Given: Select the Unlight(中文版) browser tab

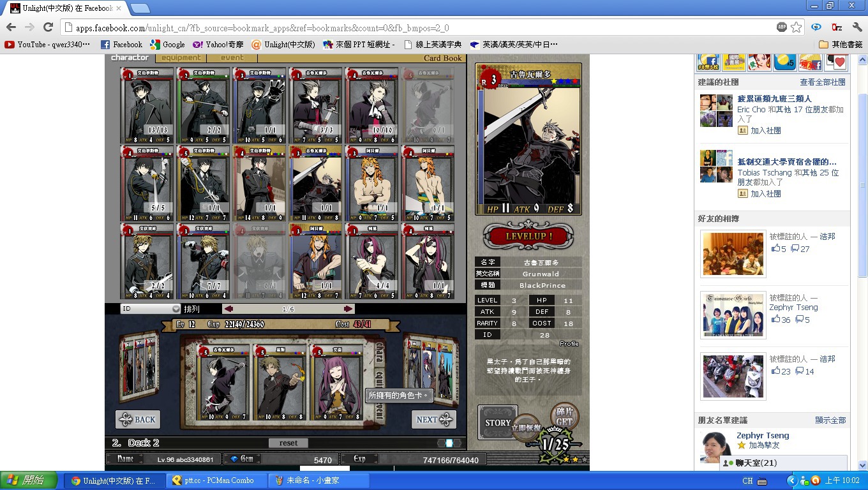Looking at the screenshot, I should (x=66, y=8).
